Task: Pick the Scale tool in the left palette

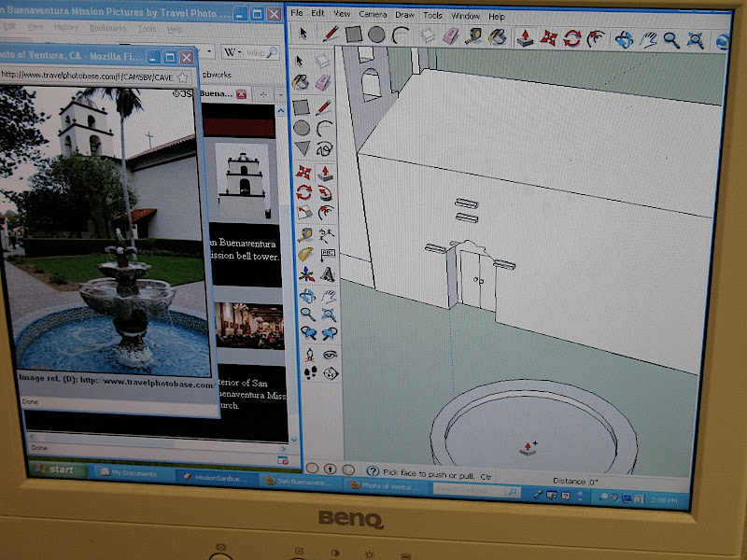Action: click(304, 213)
